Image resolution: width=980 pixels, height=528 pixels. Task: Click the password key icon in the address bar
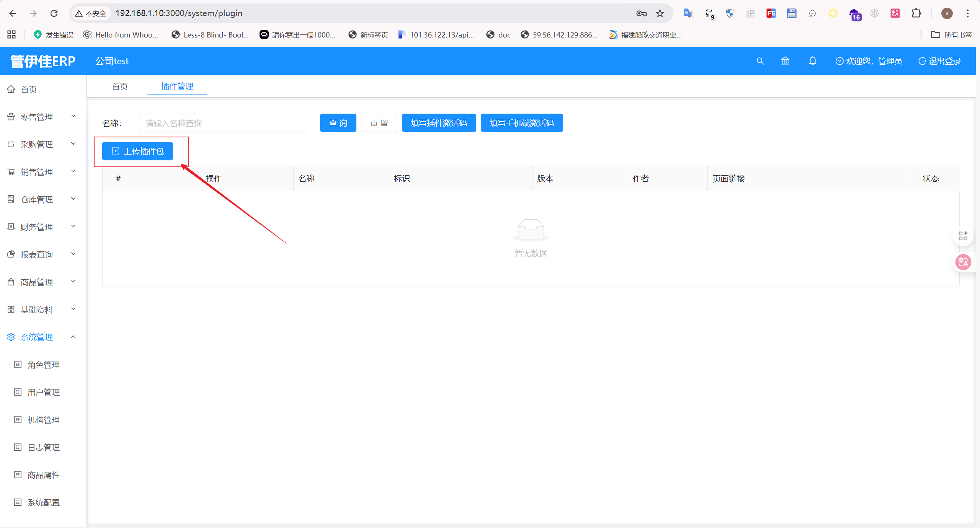point(641,13)
